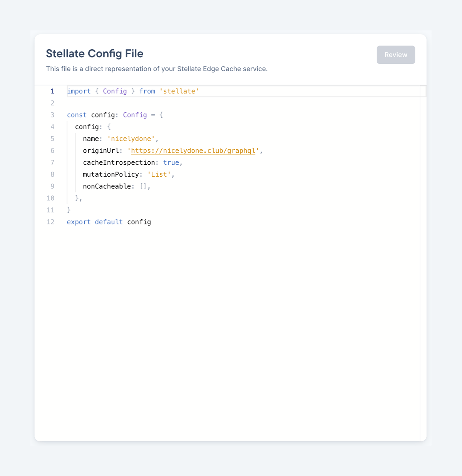Click the 'stellate' module string
Screen dimensions: 462x476
179,91
